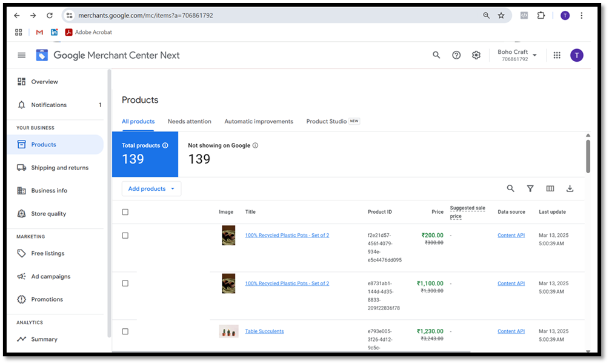Select Products in the sidebar
Image resolution: width=609 pixels, height=364 pixels.
point(55,144)
